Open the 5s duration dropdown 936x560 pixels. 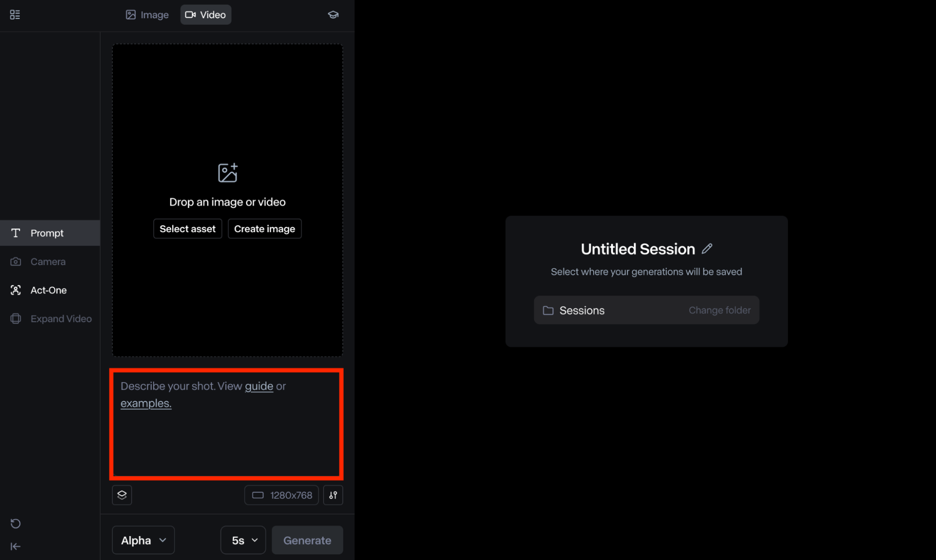click(x=243, y=540)
